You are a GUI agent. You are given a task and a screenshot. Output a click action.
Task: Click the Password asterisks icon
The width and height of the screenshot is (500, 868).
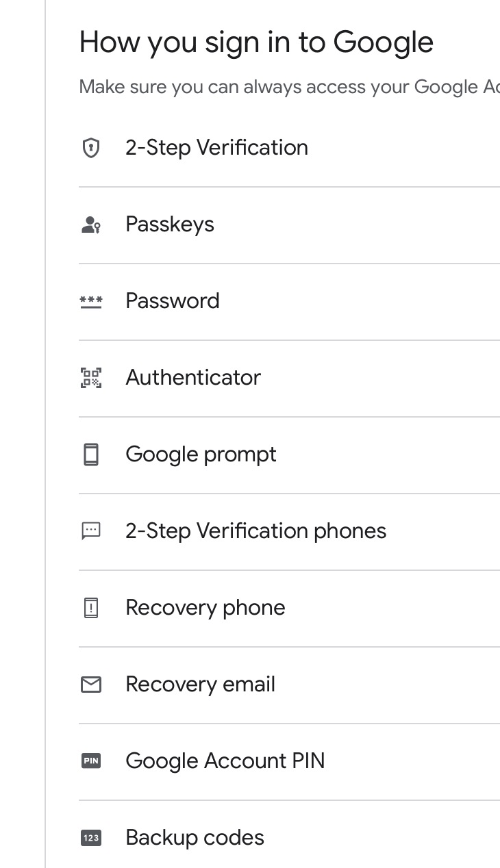tap(91, 302)
